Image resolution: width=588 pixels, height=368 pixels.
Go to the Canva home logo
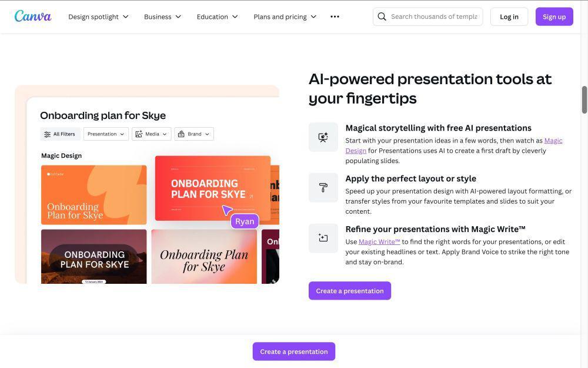(x=32, y=16)
